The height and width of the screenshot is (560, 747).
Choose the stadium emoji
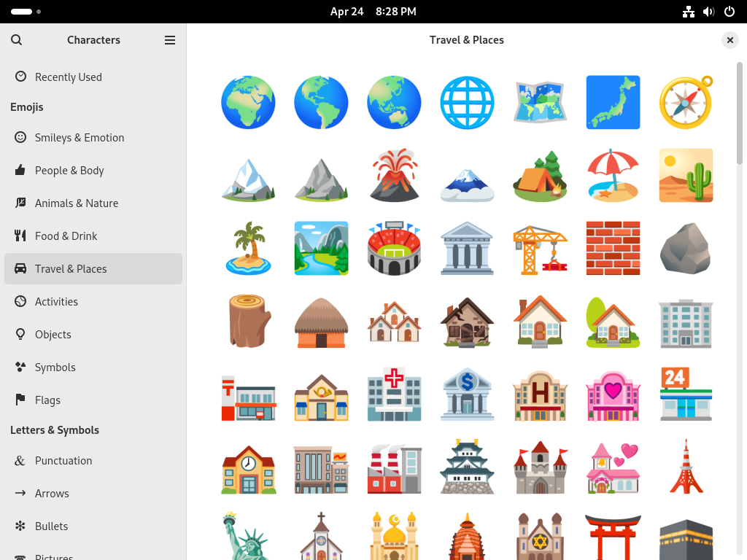(x=394, y=248)
